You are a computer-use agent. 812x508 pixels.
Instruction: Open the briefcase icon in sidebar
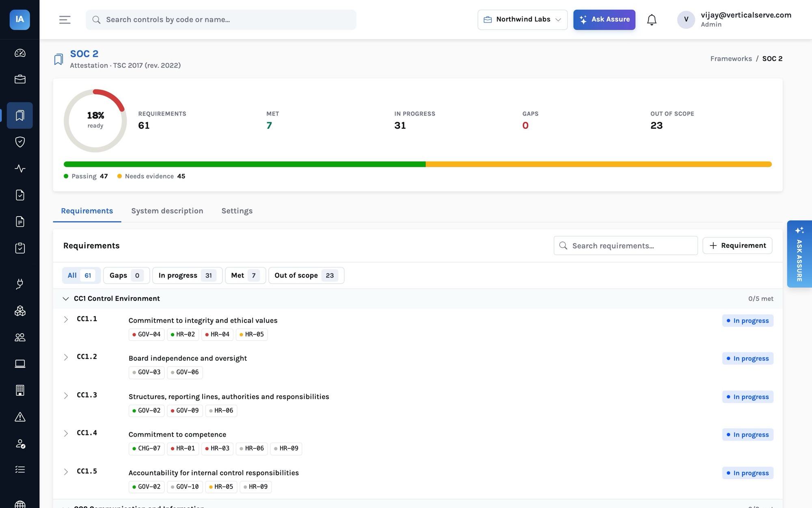(20, 79)
